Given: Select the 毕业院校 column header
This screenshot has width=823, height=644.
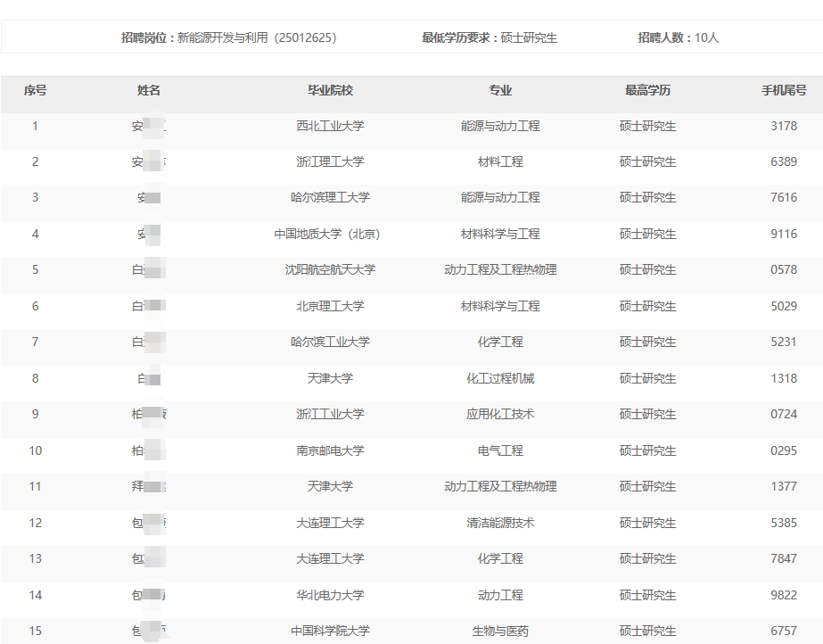Looking at the screenshot, I should 330,90.
